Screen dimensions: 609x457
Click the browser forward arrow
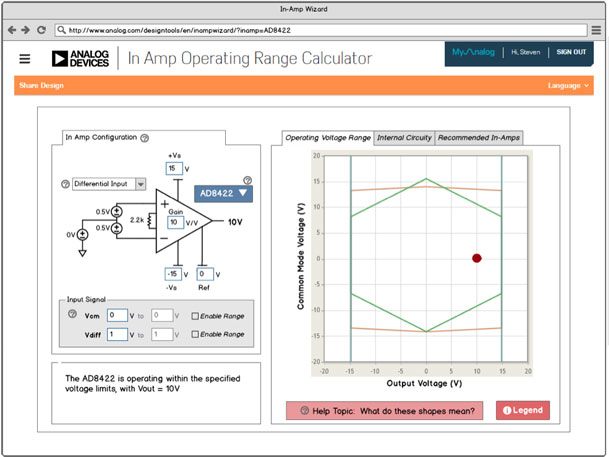click(x=26, y=30)
